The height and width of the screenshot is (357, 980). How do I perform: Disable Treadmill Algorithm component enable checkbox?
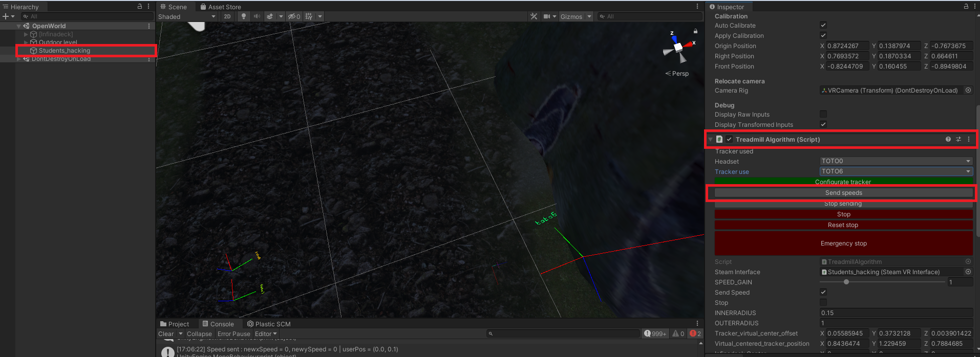pos(729,139)
